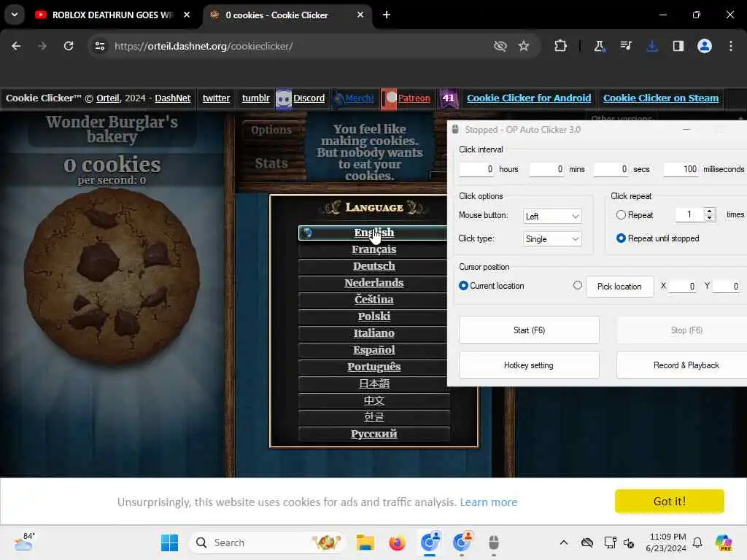The image size is (747, 560).
Task: Open media controls icon in toolbar
Action: pyautogui.click(x=625, y=46)
